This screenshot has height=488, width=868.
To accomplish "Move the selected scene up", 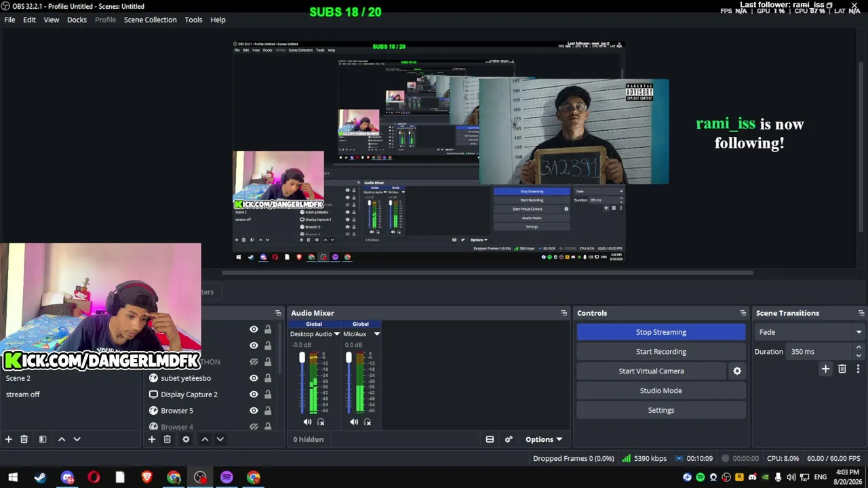I will click(62, 439).
